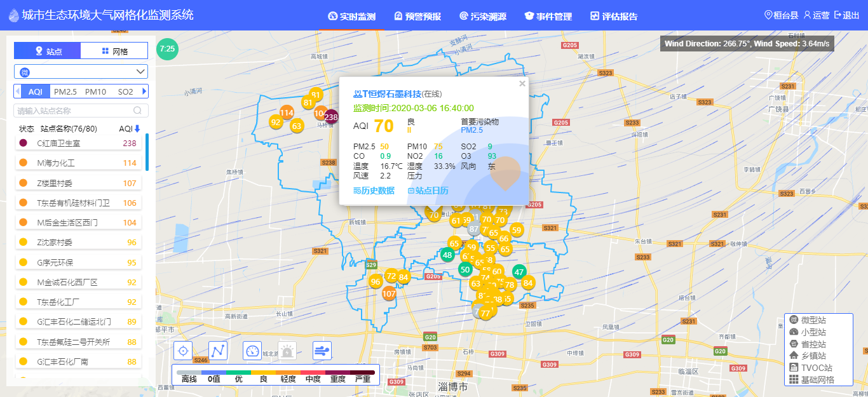
Task: Open 历史数据 link in popup
Action: pos(374,191)
